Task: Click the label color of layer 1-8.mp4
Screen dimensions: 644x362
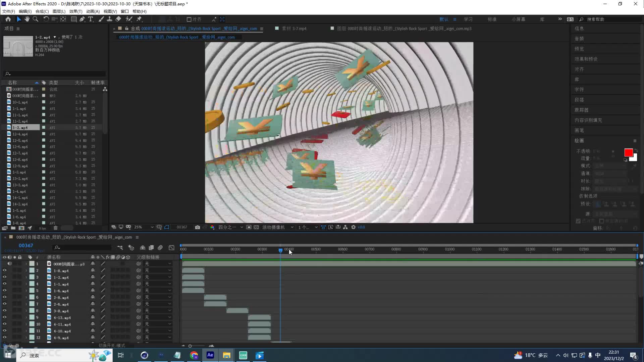Action: click(x=32, y=270)
